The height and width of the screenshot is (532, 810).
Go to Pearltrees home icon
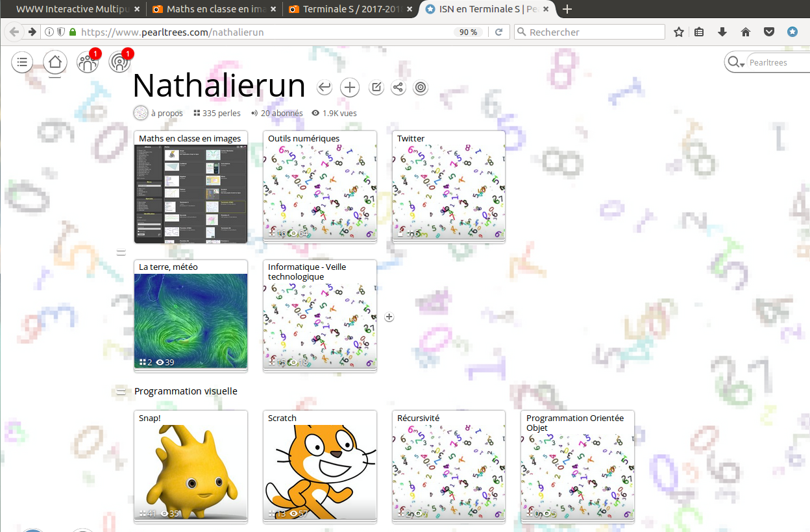(x=55, y=62)
